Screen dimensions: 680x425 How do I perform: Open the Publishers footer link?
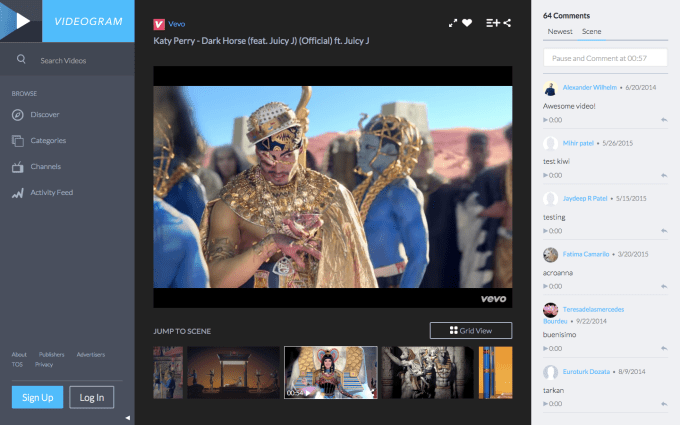point(52,354)
